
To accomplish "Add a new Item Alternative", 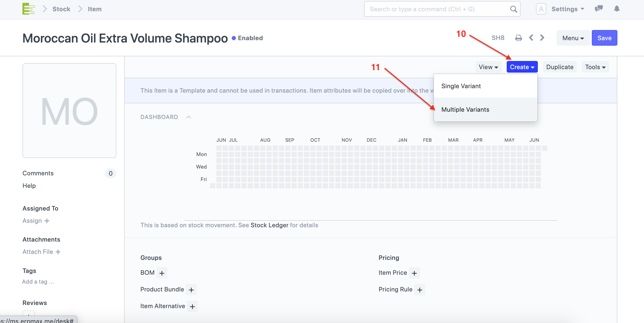I will point(192,306).
